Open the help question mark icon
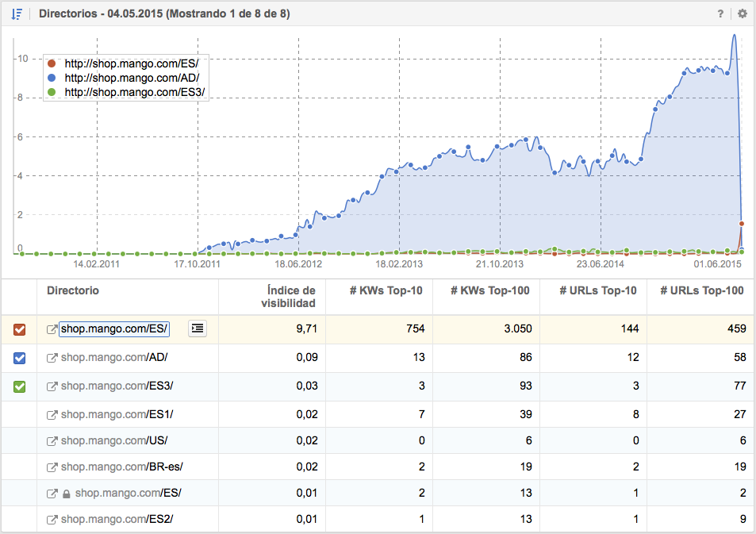 (720, 13)
